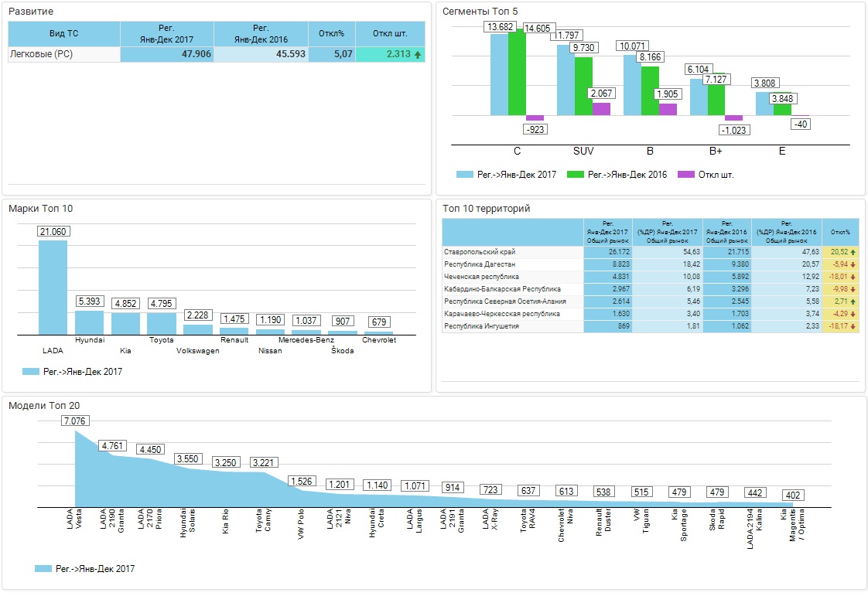Click the down arrow for Республика Дагестан
The image size is (868, 613).
(853, 264)
